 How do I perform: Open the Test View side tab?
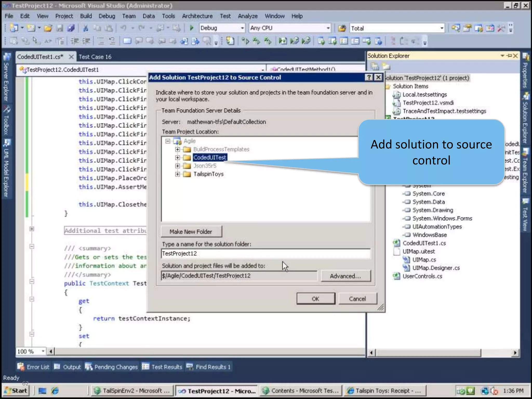525,216
